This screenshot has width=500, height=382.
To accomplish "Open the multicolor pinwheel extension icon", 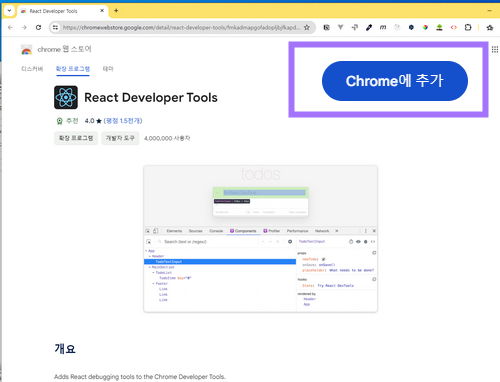I will coord(425,27).
